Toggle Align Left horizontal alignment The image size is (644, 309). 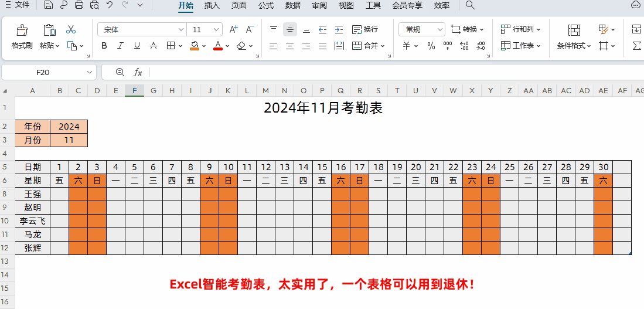click(x=274, y=46)
